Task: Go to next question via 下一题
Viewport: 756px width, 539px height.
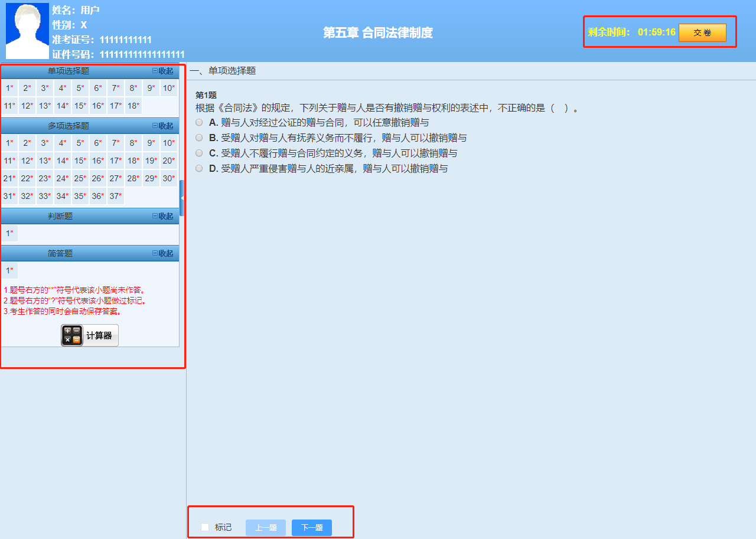Action: click(311, 527)
